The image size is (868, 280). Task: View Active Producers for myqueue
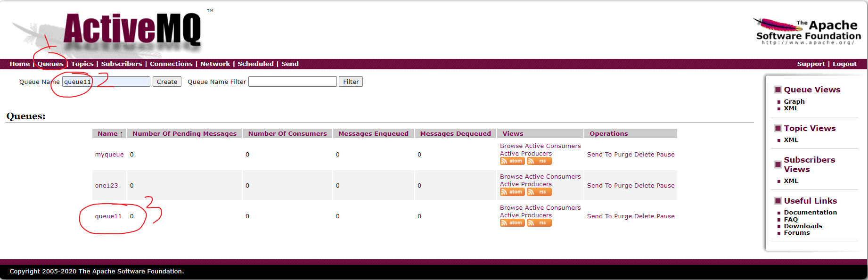coord(526,153)
